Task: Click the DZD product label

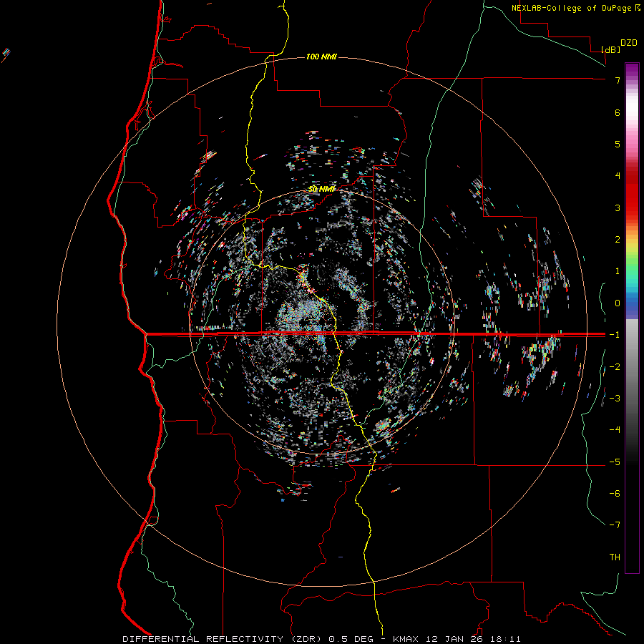Action: tap(629, 43)
